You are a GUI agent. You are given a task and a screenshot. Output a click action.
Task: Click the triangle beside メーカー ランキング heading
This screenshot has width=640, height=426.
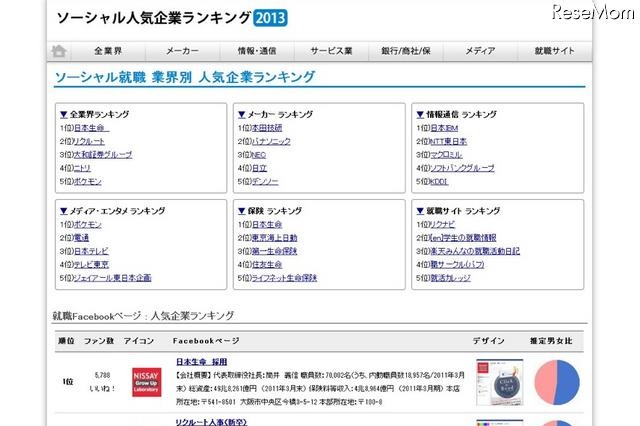pos(242,115)
